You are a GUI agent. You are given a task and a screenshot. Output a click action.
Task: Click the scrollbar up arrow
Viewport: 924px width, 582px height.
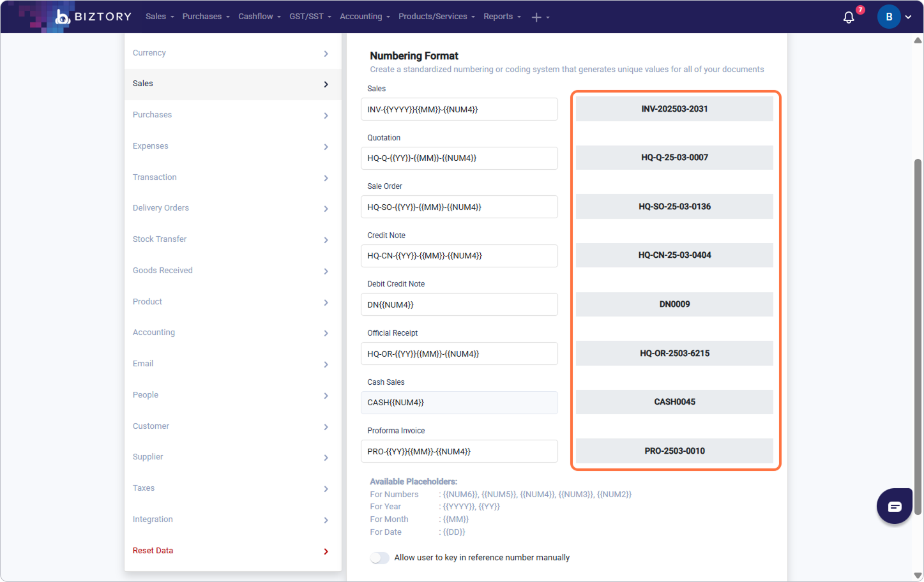[x=918, y=40]
